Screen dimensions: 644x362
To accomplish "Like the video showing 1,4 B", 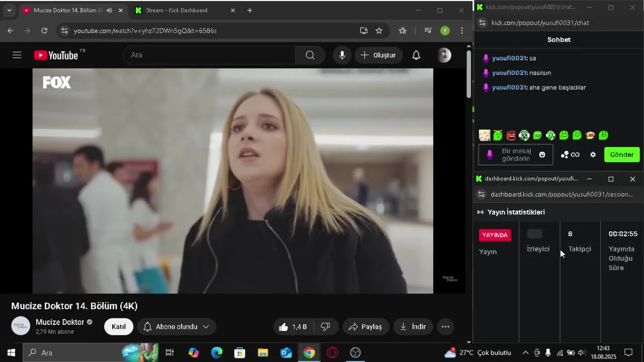I will coord(293,327).
